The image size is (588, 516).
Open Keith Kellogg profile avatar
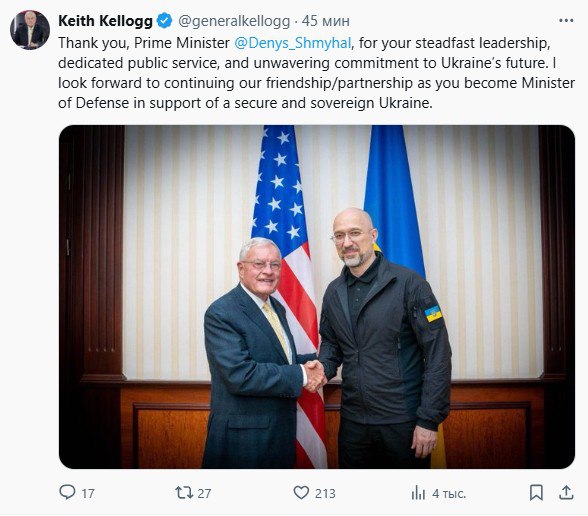[x=30, y=30]
